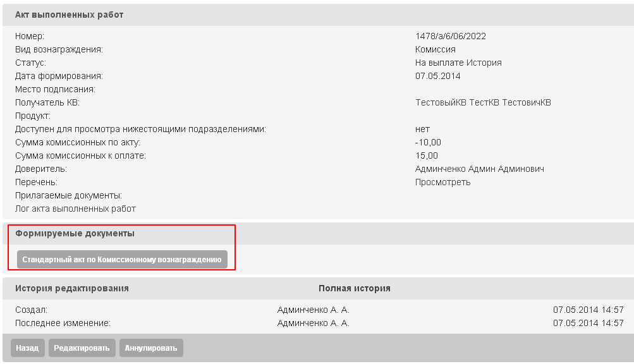
Task: Click the act number 1478/а/6/06/2022
Action: [x=450, y=37]
